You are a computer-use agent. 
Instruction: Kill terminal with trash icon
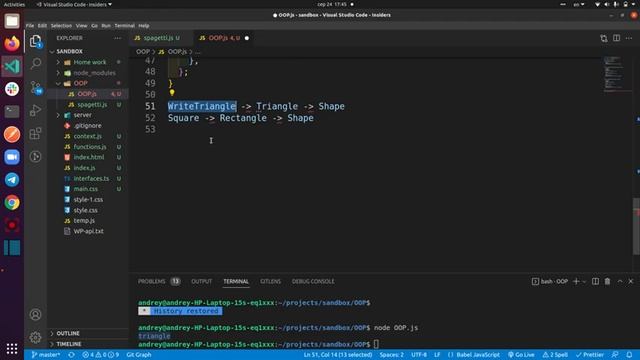(607, 281)
